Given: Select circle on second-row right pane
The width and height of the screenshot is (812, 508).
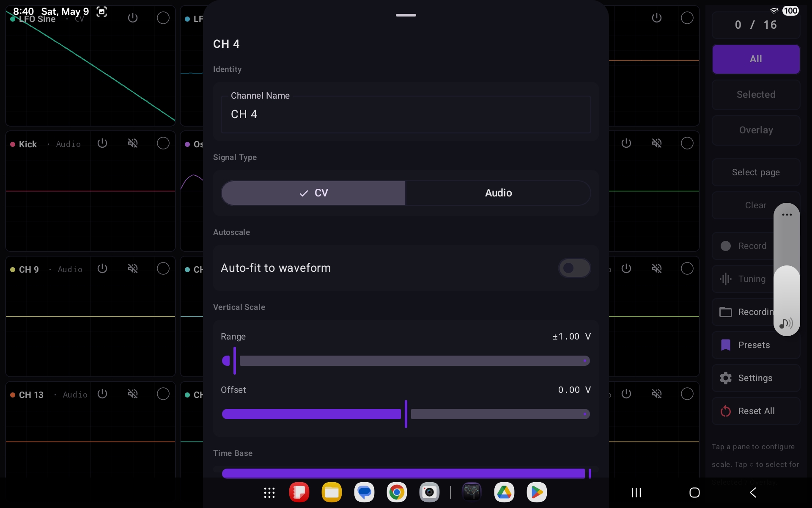Looking at the screenshot, I should (687, 143).
